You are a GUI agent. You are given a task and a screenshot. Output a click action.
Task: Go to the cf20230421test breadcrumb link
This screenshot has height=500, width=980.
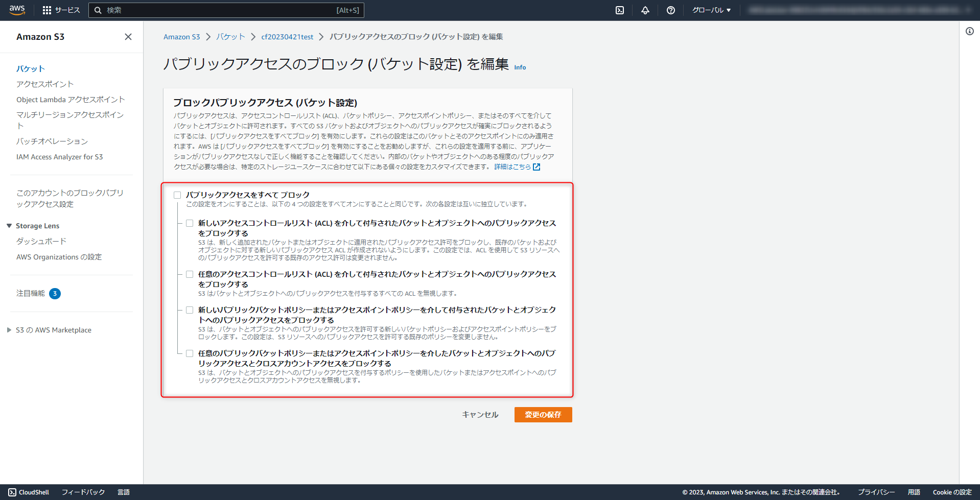(x=287, y=36)
